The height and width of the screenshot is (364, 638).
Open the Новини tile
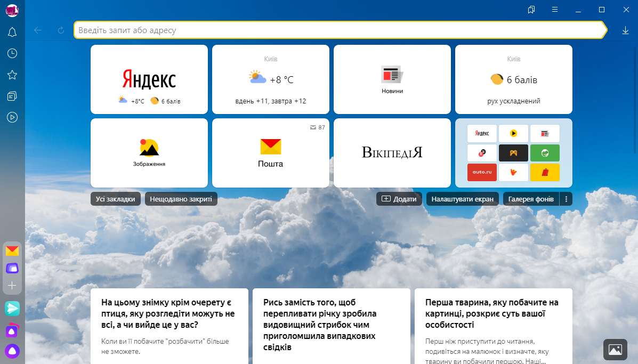pos(392,79)
